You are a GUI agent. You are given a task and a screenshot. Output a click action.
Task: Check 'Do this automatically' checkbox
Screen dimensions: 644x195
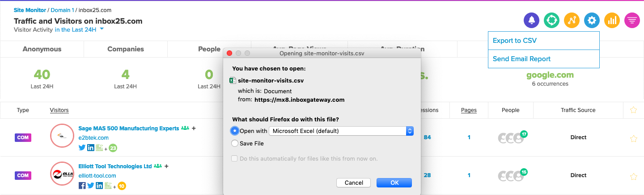coord(234,158)
